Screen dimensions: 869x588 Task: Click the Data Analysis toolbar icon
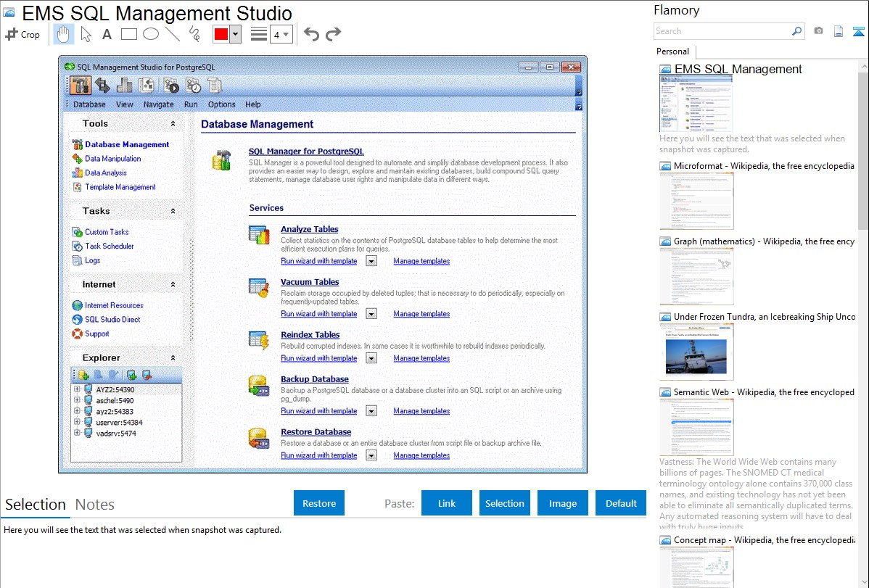tap(125, 86)
